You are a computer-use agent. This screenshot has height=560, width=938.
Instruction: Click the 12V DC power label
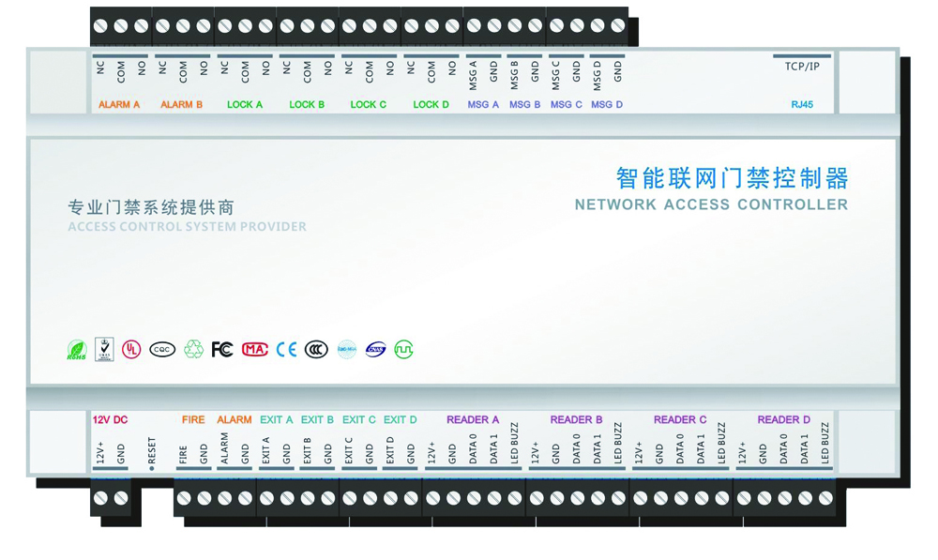pos(113,419)
